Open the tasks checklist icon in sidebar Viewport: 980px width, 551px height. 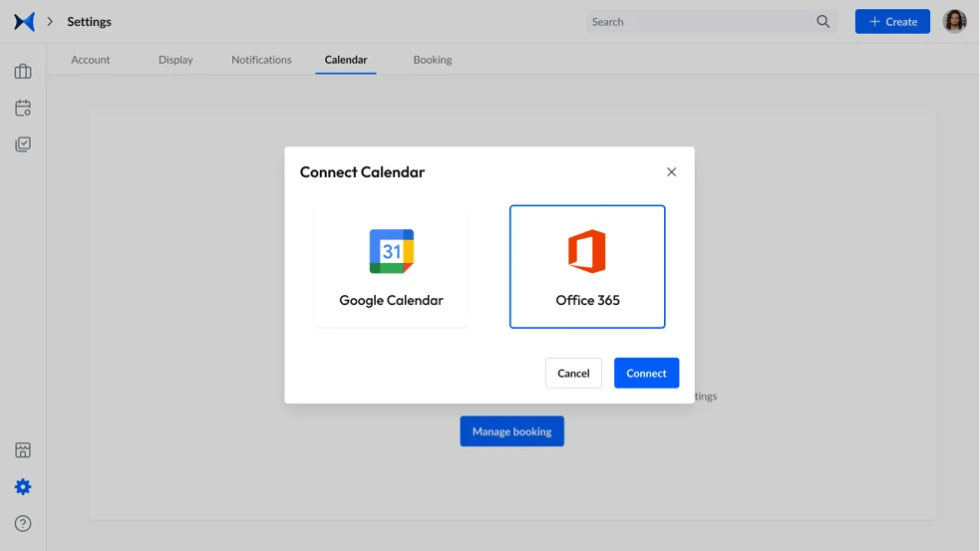click(23, 144)
